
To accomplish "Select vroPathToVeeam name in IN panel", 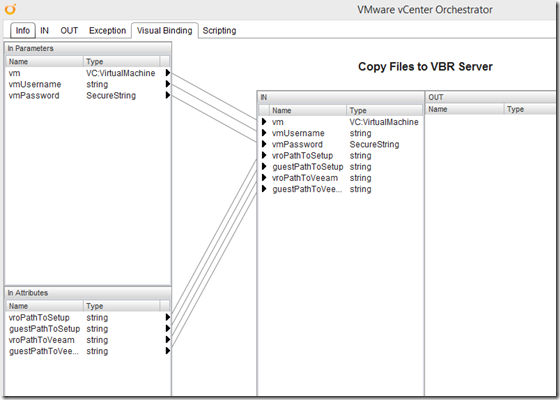I will click(305, 178).
